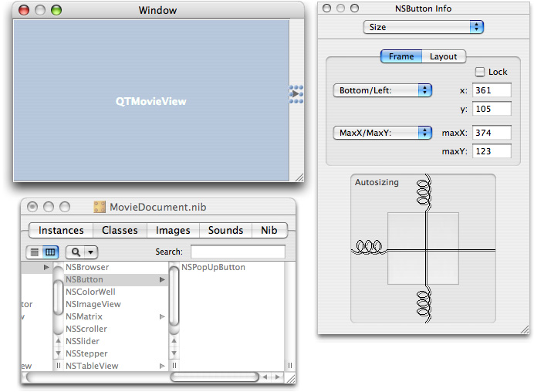Select NSScroller in class list
The width and height of the screenshot is (534, 392).
(x=116, y=329)
